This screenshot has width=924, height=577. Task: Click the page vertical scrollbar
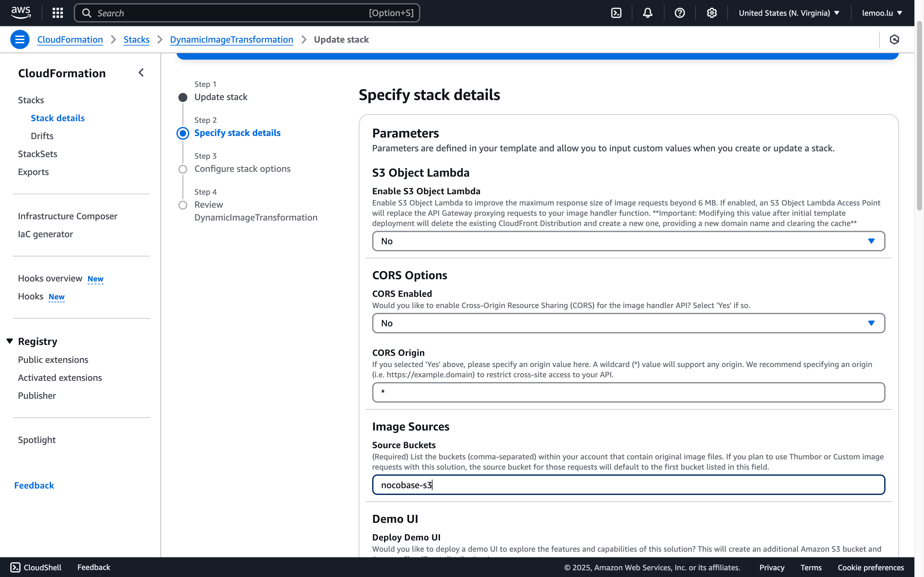pyautogui.click(x=919, y=114)
